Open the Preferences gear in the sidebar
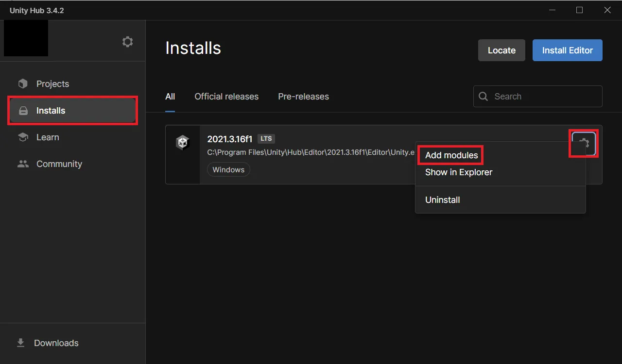Screen dimensions: 622x364 (x=127, y=42)
